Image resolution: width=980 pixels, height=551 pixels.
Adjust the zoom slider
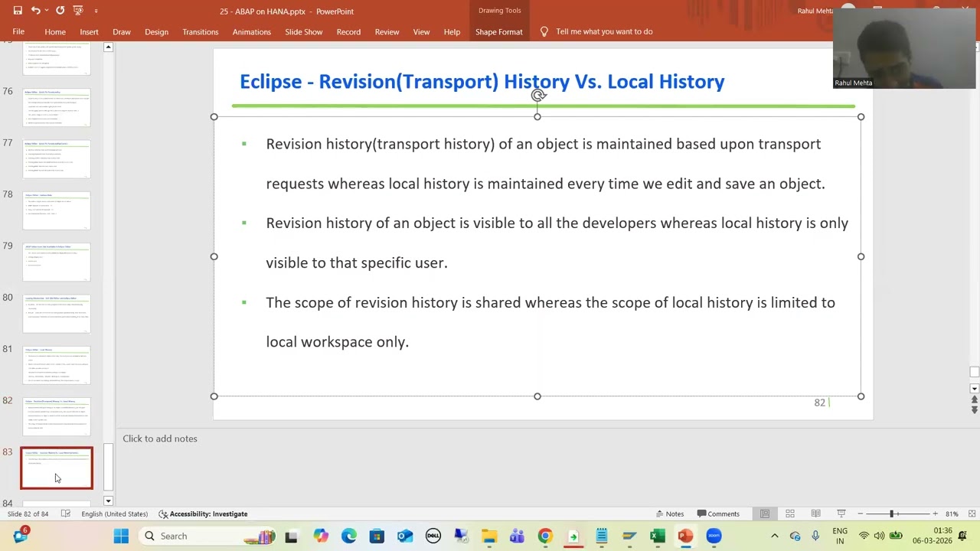click(892, 514)
